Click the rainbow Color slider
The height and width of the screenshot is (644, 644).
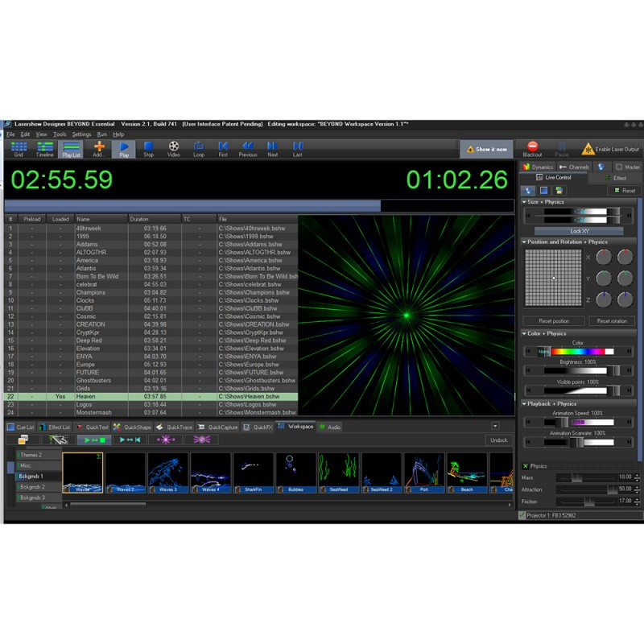point(578,352)
